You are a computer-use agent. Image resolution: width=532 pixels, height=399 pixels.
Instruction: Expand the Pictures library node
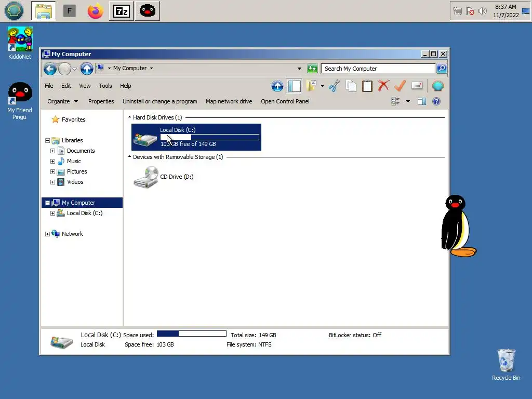click(52, 171)
